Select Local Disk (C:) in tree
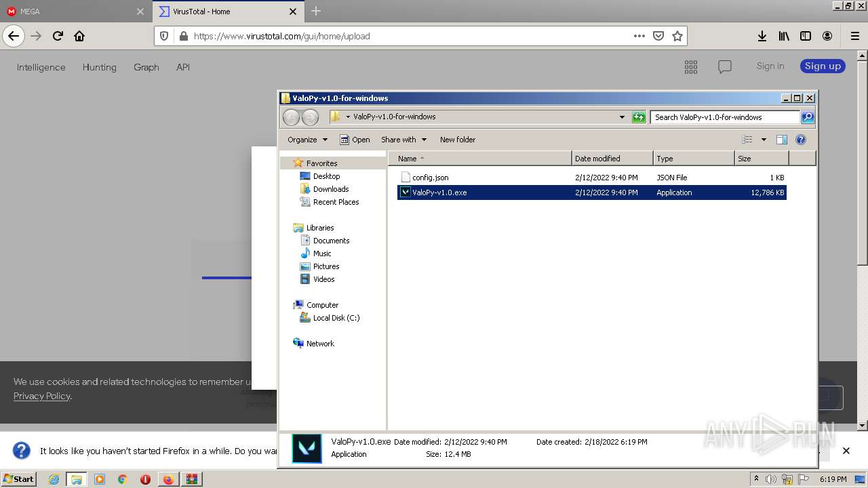The image size is (868, 488). click(x=336, y=318)
